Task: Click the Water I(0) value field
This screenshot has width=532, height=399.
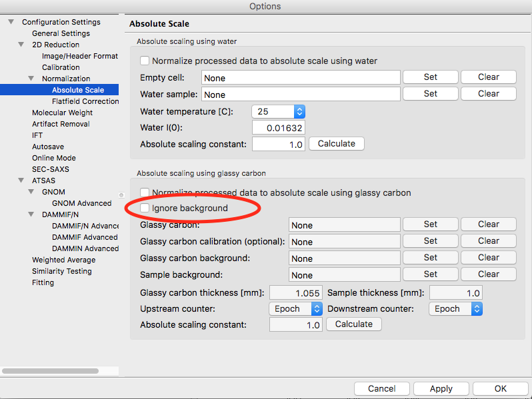Action: (279, 127)
